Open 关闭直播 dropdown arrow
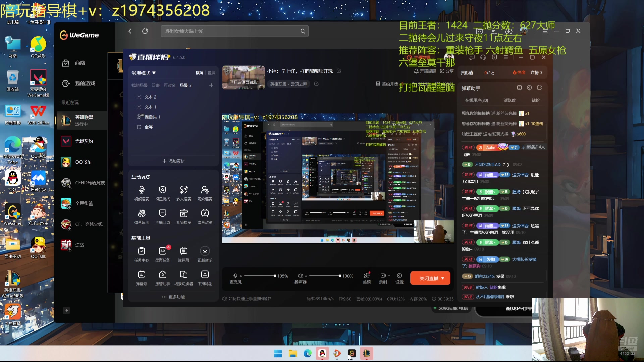The image size is (644, 362). click(x=443, y=278)
